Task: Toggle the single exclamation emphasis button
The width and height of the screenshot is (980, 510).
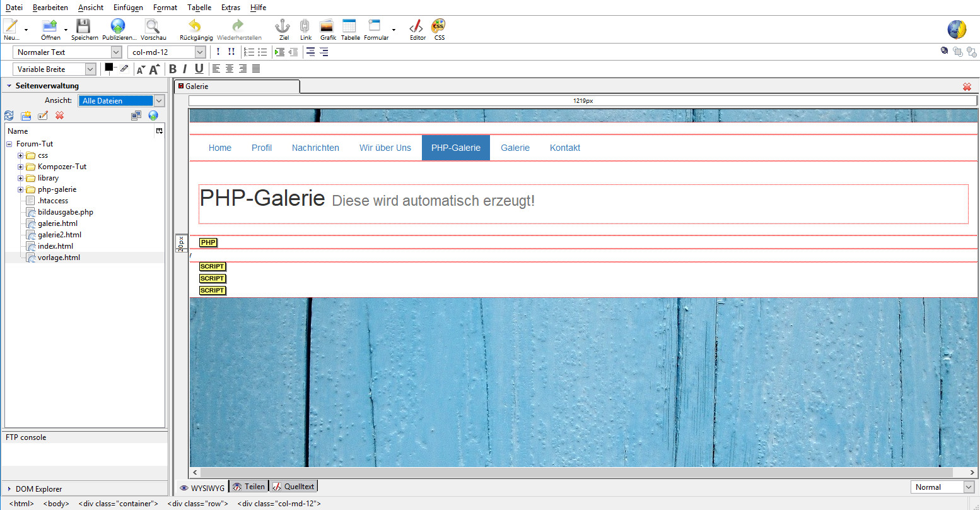Action: (218, 52)
